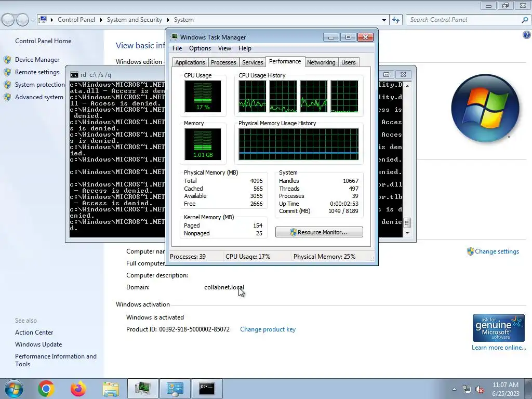The image size is (532, 399).
Task: Select the Performance tab
Action: pos(285,61)
